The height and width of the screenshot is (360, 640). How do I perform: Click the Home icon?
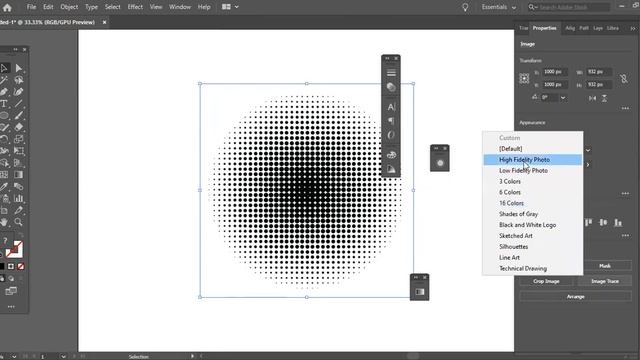point(7,7)
